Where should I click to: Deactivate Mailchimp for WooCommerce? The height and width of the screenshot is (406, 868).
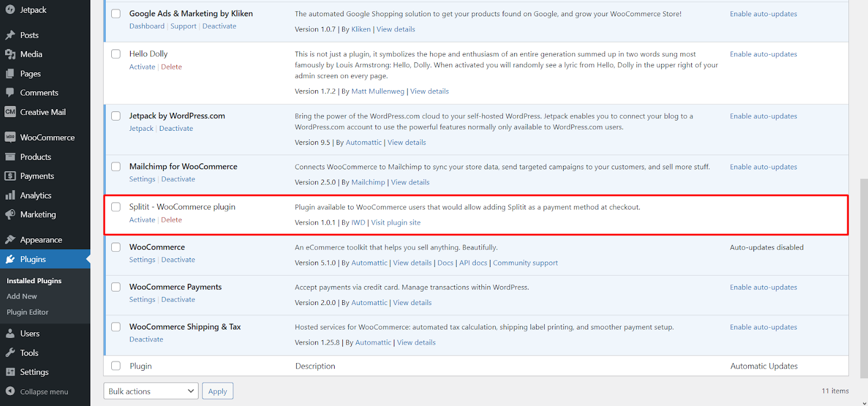[178, 179]
